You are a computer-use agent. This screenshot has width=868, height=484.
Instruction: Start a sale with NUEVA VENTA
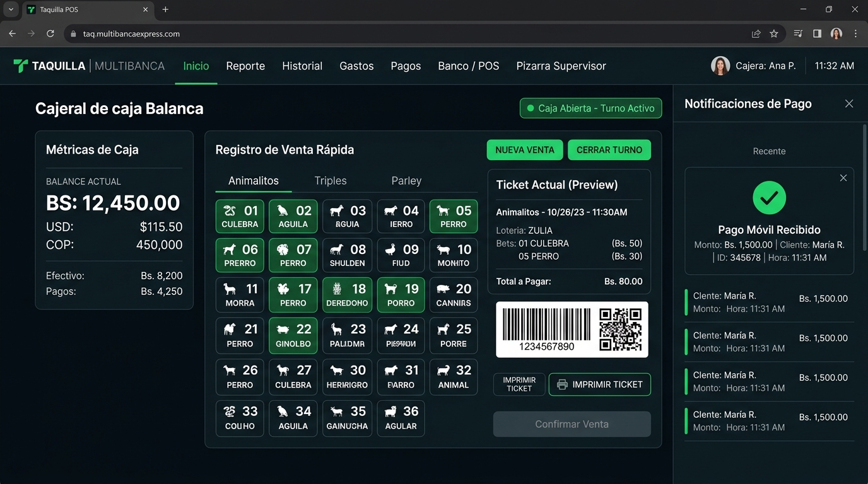(525, 150)
